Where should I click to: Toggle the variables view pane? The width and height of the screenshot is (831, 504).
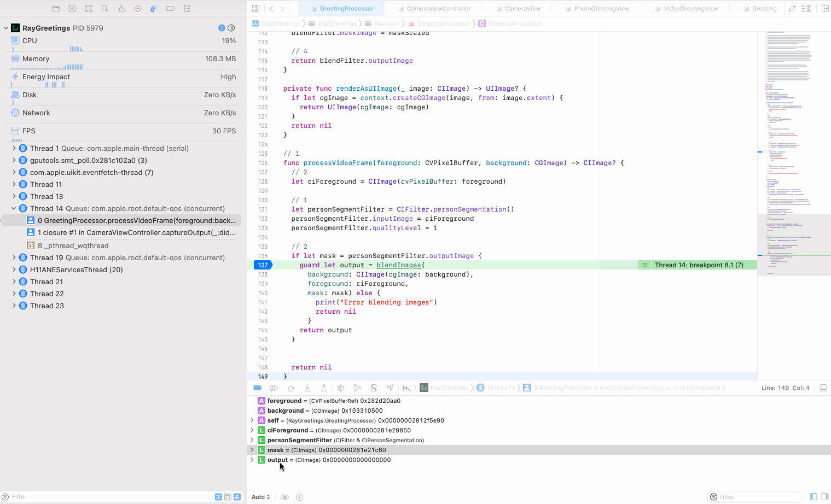click(813, 497)
